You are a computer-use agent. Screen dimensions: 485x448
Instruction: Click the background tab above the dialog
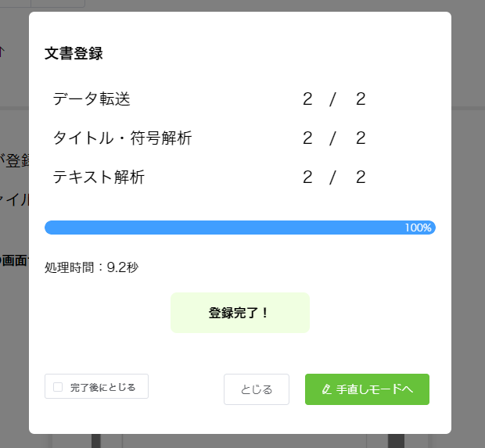point(56,4)
